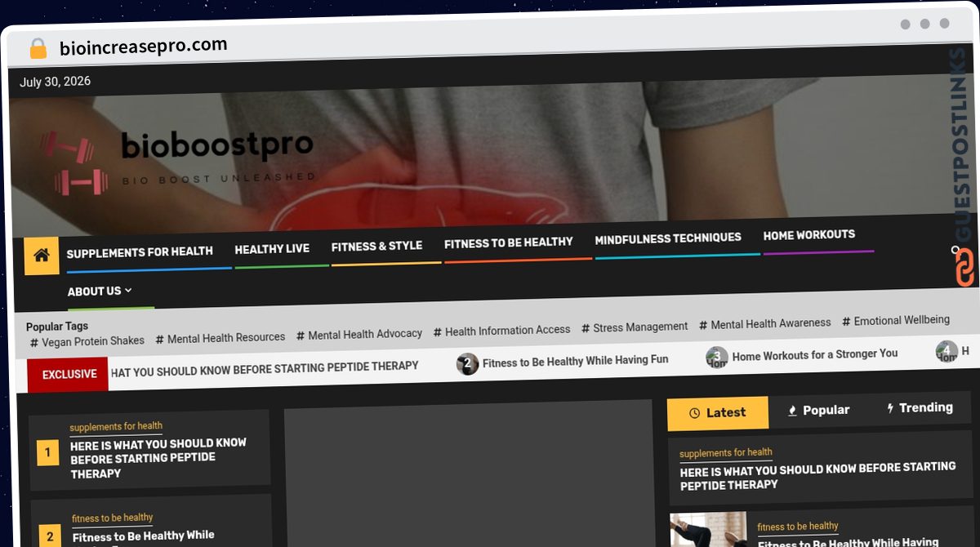The width and height of the screenshot is (980, 547).
Task: Click the lightning bolt icon on Trending tab
Action: pyautogui.click(x=890, y=408)
